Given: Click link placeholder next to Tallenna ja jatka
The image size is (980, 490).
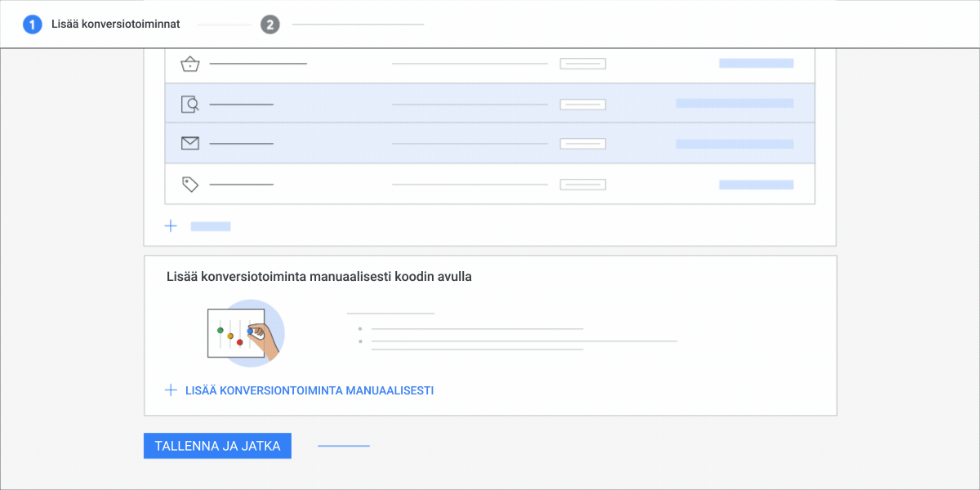Looking at the screenshot, I should pyautogui.click(x=343, y=446).
